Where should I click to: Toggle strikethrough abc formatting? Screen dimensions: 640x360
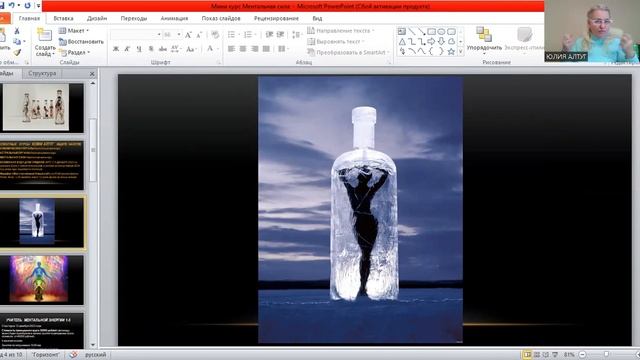[163, 49]
